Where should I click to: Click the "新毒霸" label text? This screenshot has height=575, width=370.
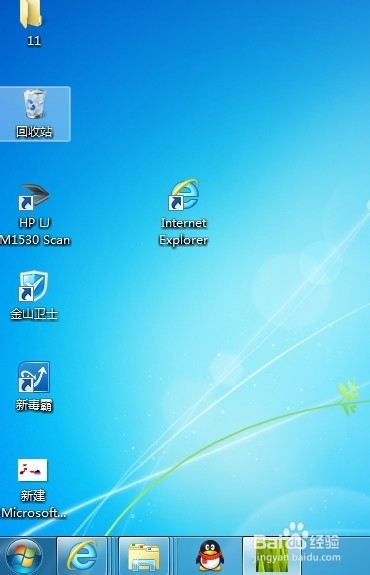34,405
